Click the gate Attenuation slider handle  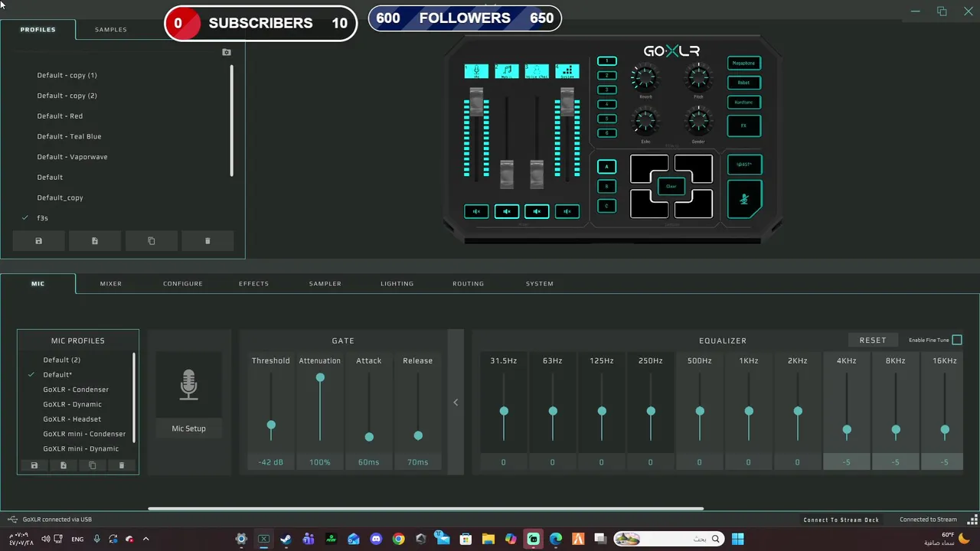coord(320,377)
